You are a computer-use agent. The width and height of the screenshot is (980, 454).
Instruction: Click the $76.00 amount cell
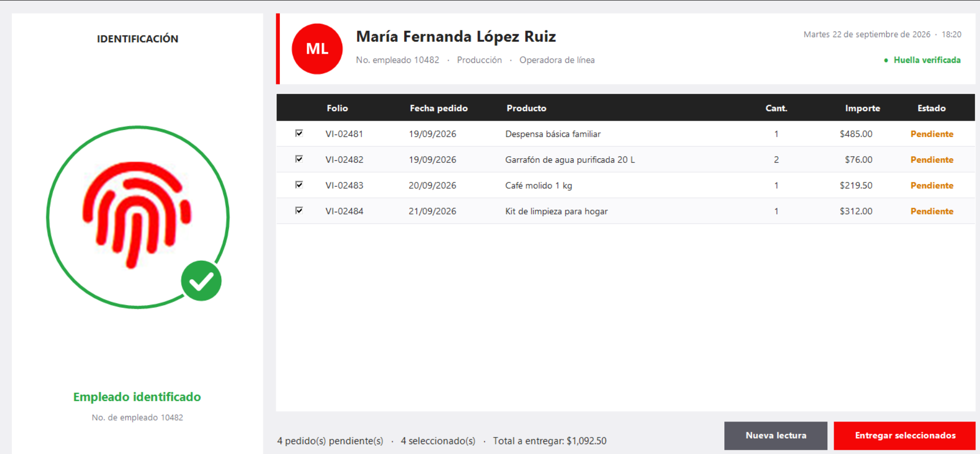click(859, 160)
